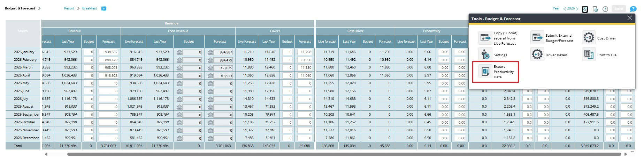Click October Productivity Budget field 0.00
The width and height of the screenshot is (644, 161).
point(444,123)
